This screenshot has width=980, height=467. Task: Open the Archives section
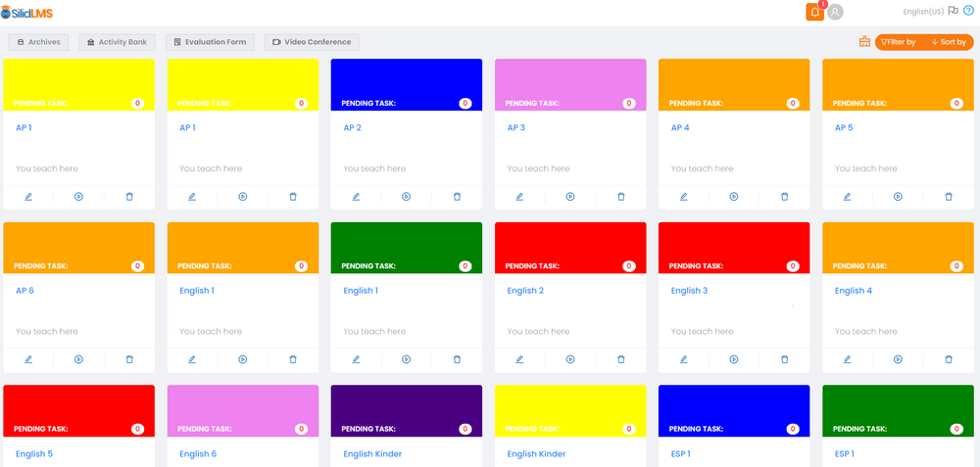pyautogui.click(x=38, y=42)
